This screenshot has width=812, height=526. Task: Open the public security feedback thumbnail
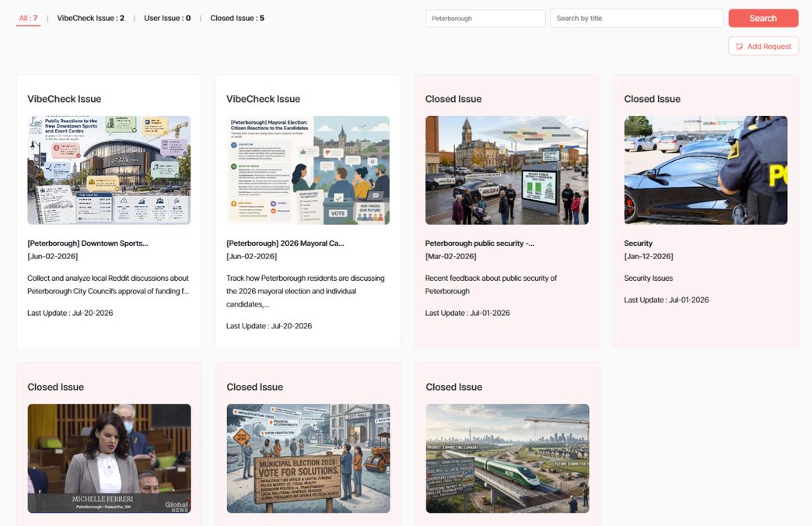tap(506, 170)
